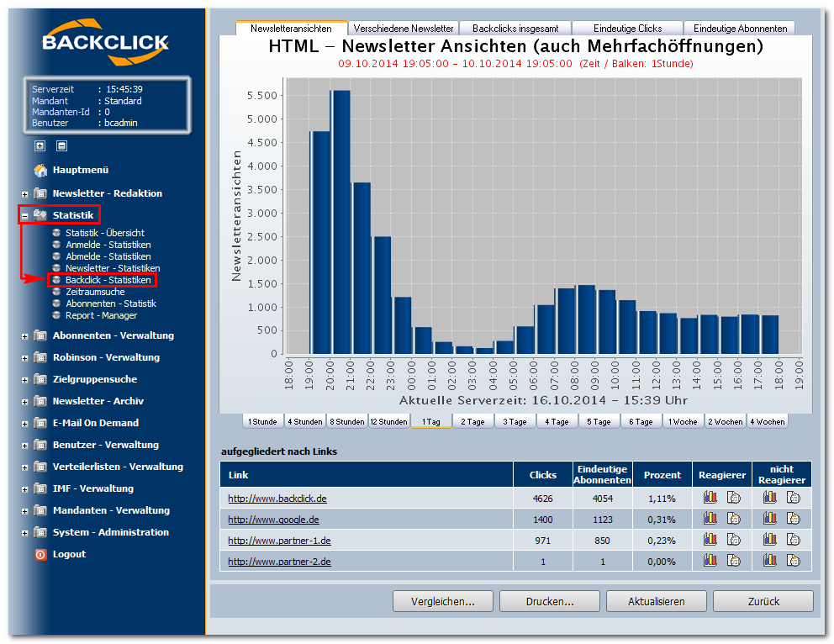Screen dimensions: 834x644
Task: Click the Logout power icon
Action: (x=40, y=555)
